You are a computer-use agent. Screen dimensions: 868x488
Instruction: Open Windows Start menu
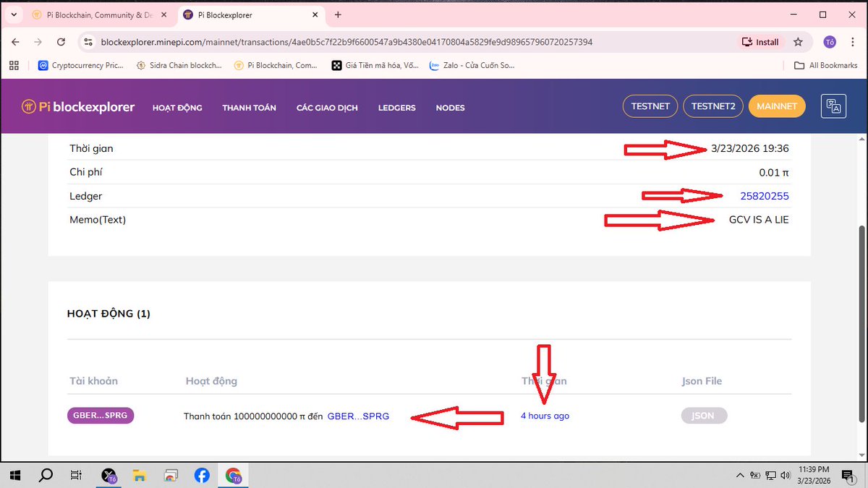(x=15, y=475)
